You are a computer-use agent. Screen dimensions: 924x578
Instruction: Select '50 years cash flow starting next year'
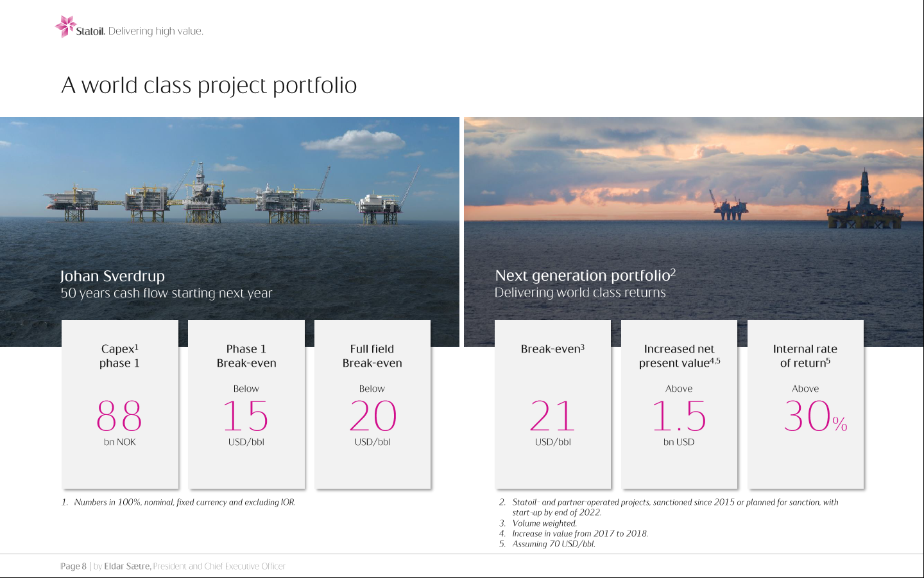click(x=166, y=293)
